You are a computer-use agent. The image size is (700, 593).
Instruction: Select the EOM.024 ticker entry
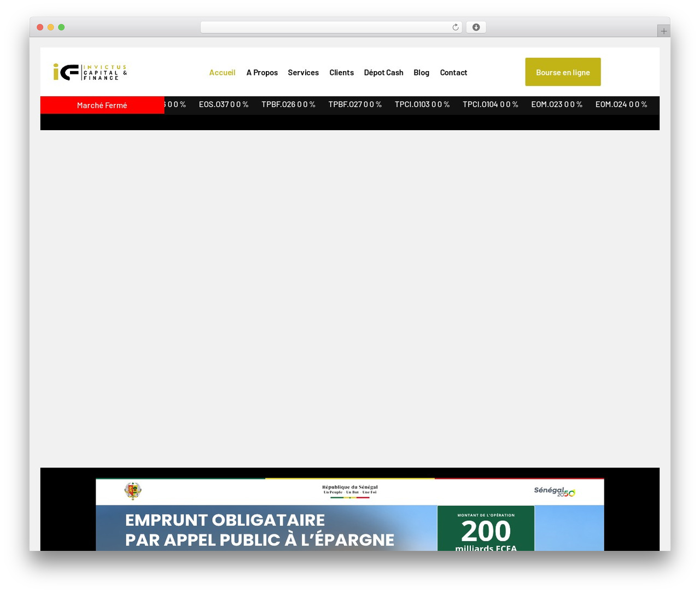pyautogui.click(x=621, y=104)
